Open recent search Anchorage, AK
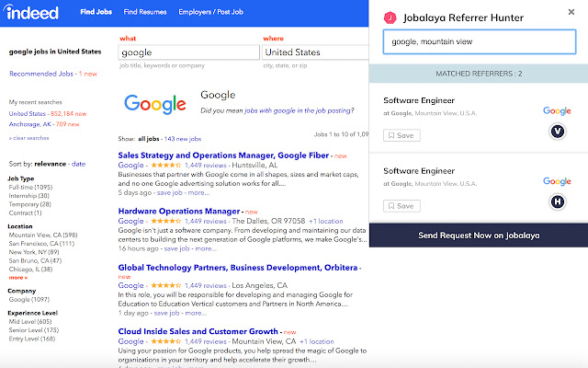588x368 pixels. [30, 124]
